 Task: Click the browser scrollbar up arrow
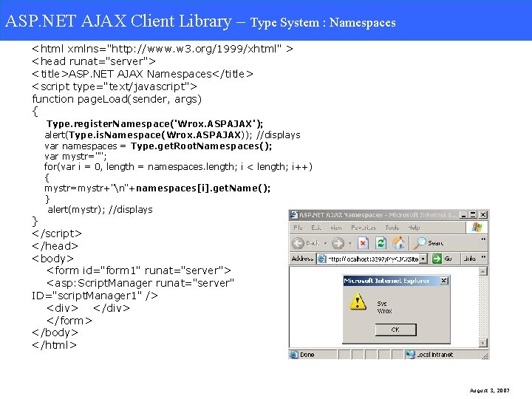482,271
